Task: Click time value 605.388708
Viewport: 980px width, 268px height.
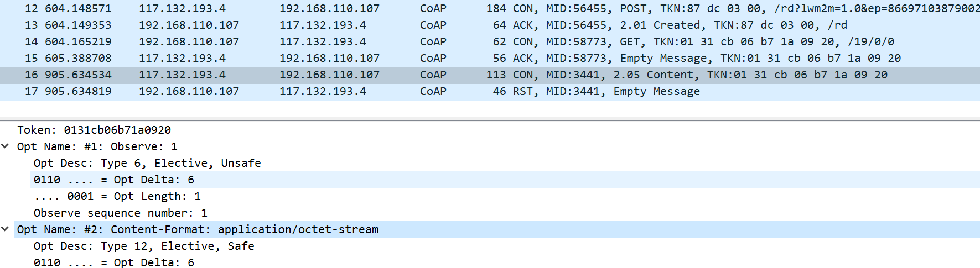Action: tap(78, 58)
